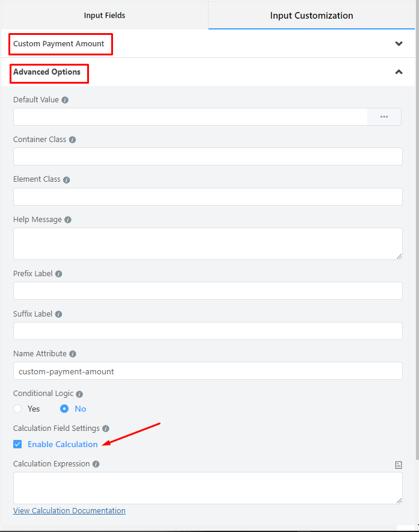Click the Suffix Label info icon
The image size is (419, 532).
click(x=58, y=314)
